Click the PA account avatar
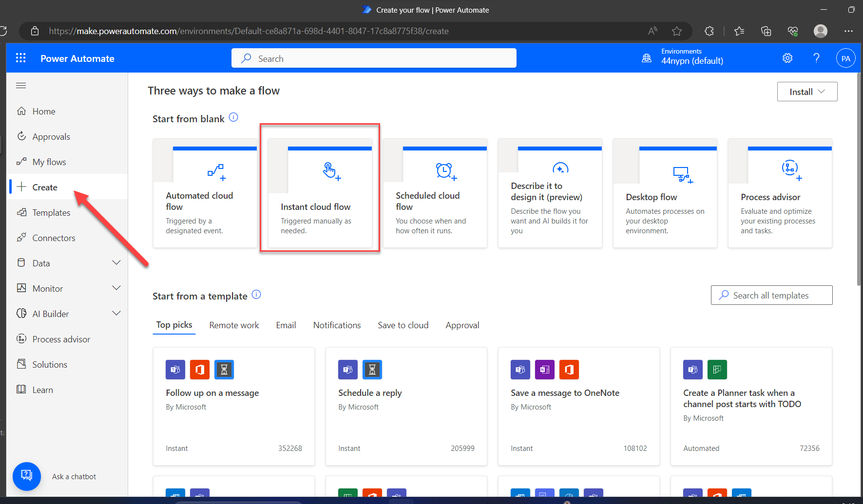Image resolution: width=863 pixels, height=504 pixels. (x=846, y=57)
